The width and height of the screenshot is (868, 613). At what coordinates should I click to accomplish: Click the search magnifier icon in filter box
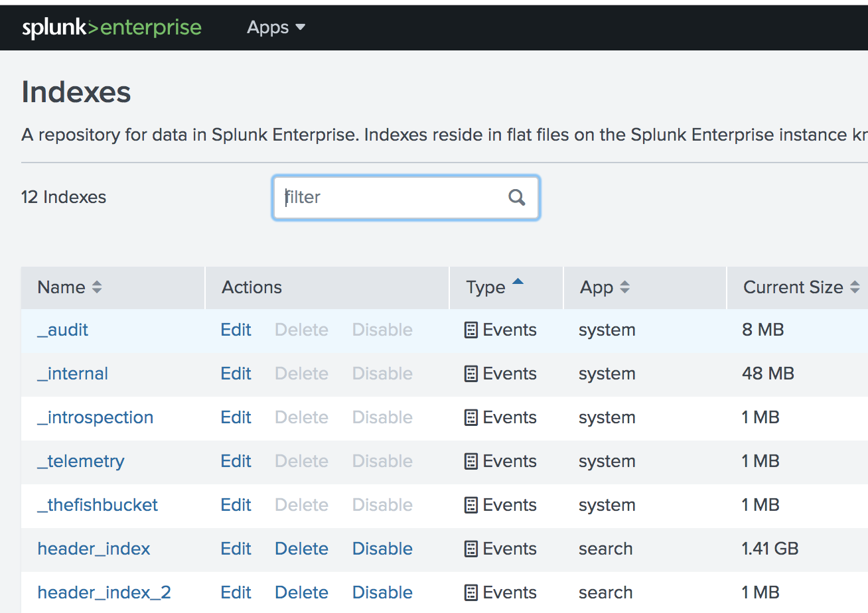(x=516, y=197)
